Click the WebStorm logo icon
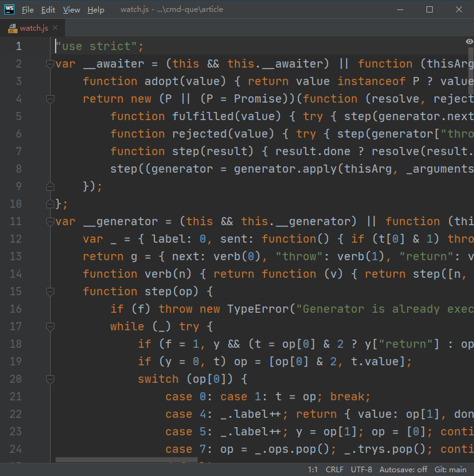This screenshot has width=474, height=476. click(x=9, y=9)
